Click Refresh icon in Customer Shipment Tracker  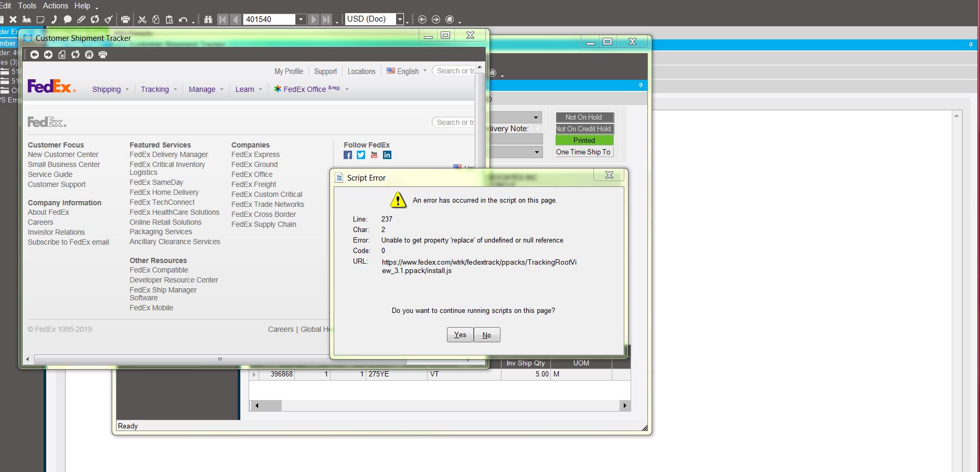[76, 55]
